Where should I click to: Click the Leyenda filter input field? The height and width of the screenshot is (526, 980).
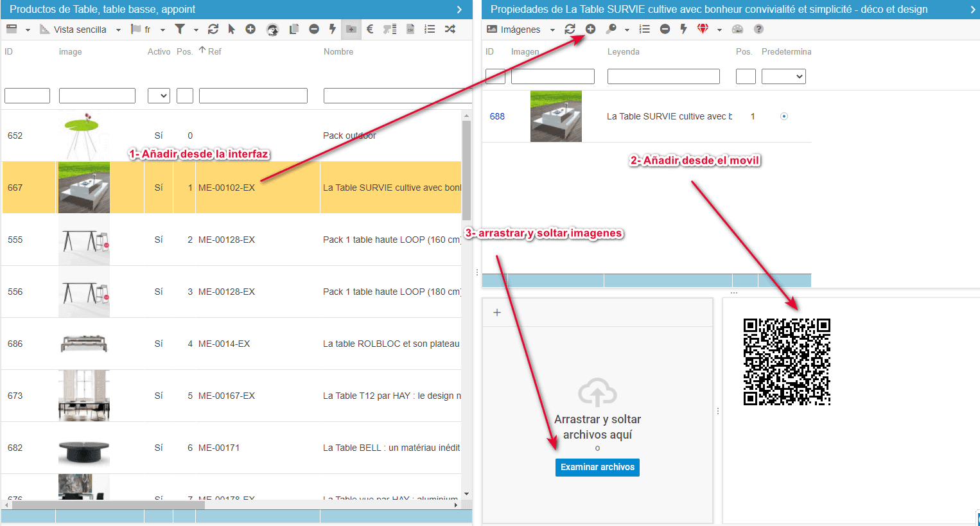[663, 76]
